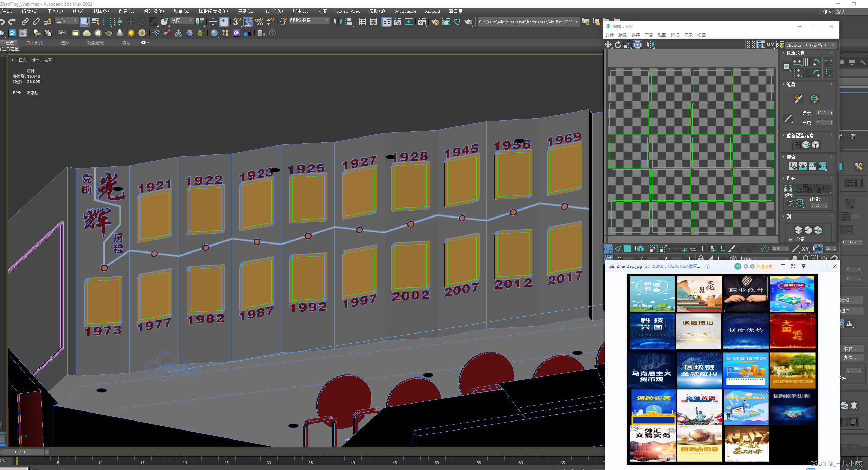
Task: Click the teal Stitch custom icon under 缝合
Action: pyautogui.click(x=822, y=166)
